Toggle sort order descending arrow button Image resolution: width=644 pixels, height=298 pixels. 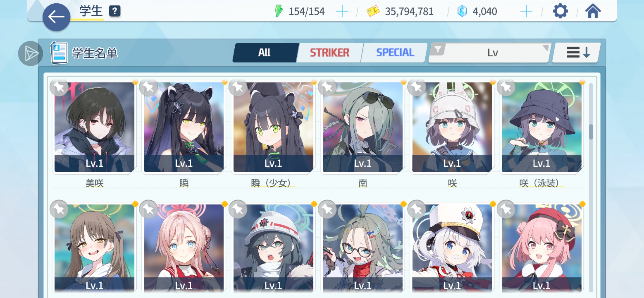(577, 53)
